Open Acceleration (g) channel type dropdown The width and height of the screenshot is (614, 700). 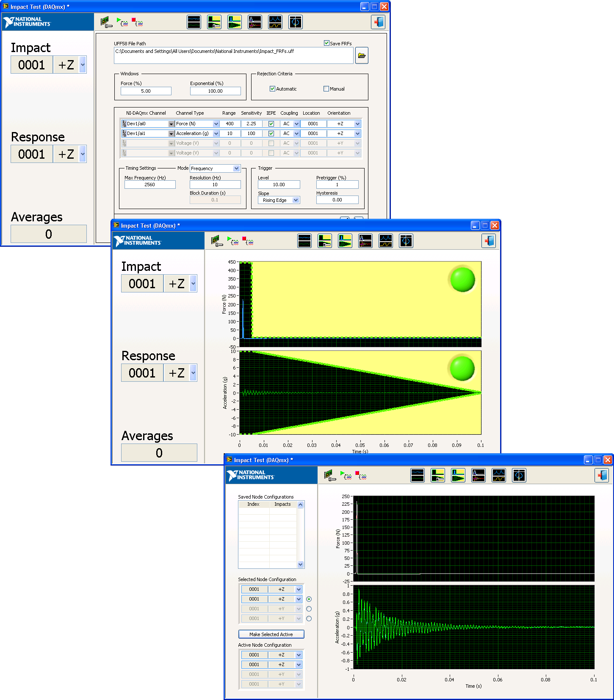coord(216,133)
